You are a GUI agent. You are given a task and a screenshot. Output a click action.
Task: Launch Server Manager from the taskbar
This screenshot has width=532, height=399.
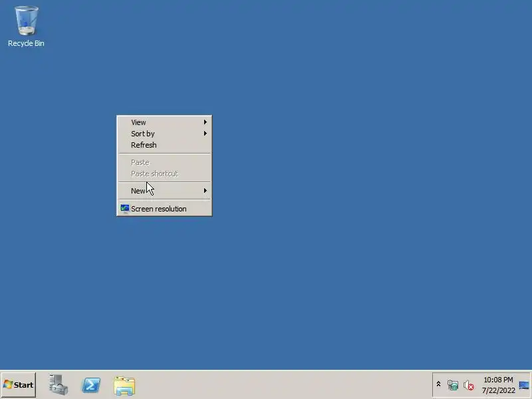58,385
